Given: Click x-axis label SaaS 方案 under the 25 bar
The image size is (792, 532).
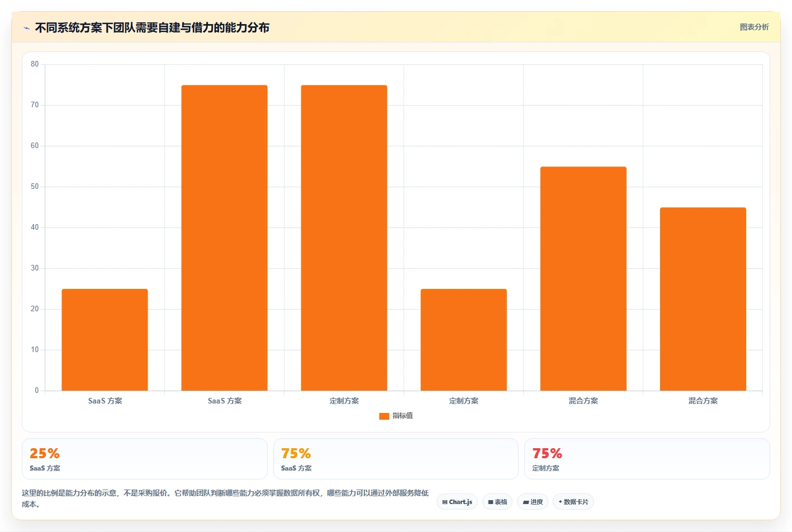Looking at the screenshot, I should coord(105,401).
